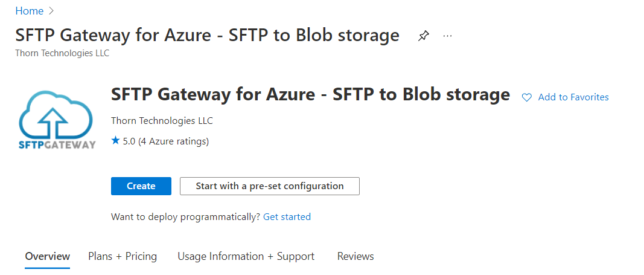Screen dimensions: 644x275
Task: Select the Add to Favorites text link
Action: 573,97
